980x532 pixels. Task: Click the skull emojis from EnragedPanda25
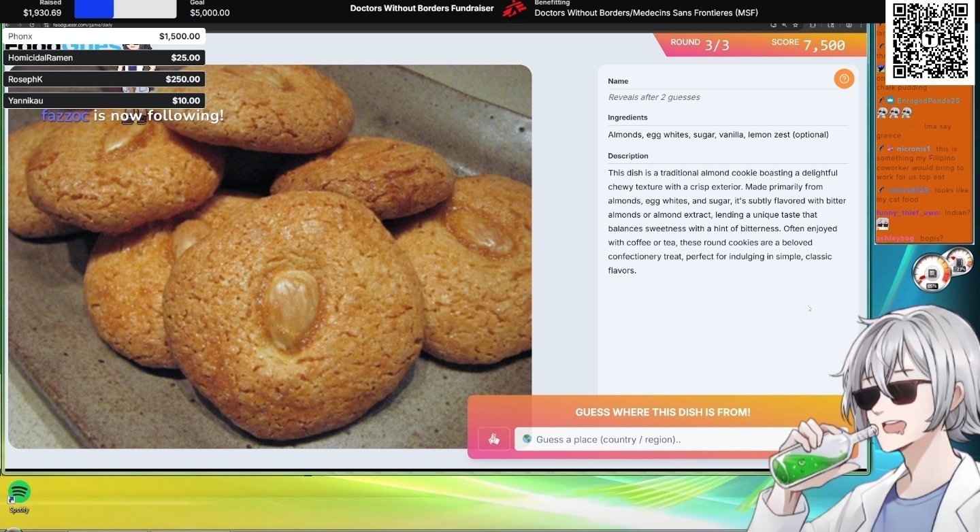point(895,113)
